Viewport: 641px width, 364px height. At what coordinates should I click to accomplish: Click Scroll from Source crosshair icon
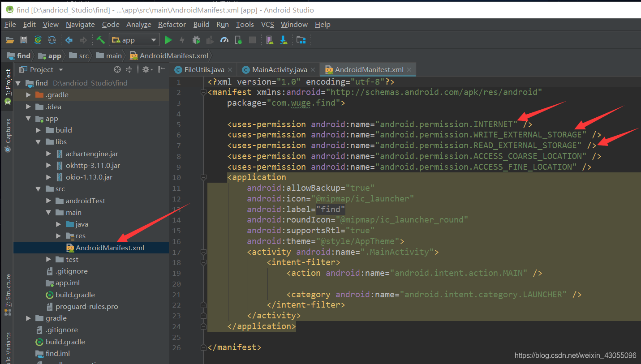tap(117, 69)
